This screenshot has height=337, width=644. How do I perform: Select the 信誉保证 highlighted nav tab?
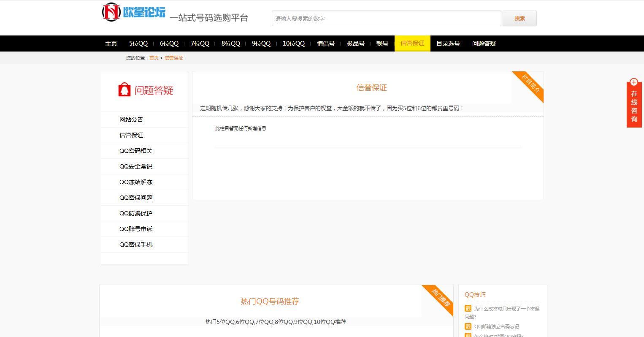(x=412, y=43)
